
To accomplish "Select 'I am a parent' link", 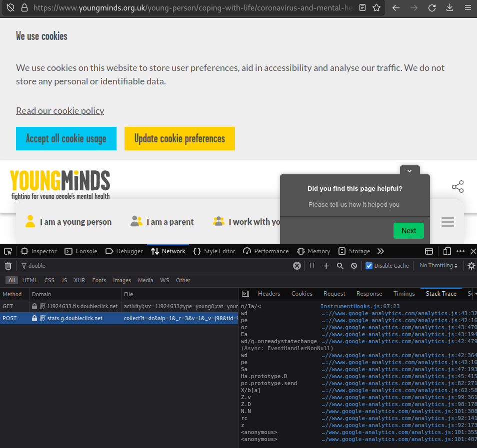I will [x=162, y=222].
